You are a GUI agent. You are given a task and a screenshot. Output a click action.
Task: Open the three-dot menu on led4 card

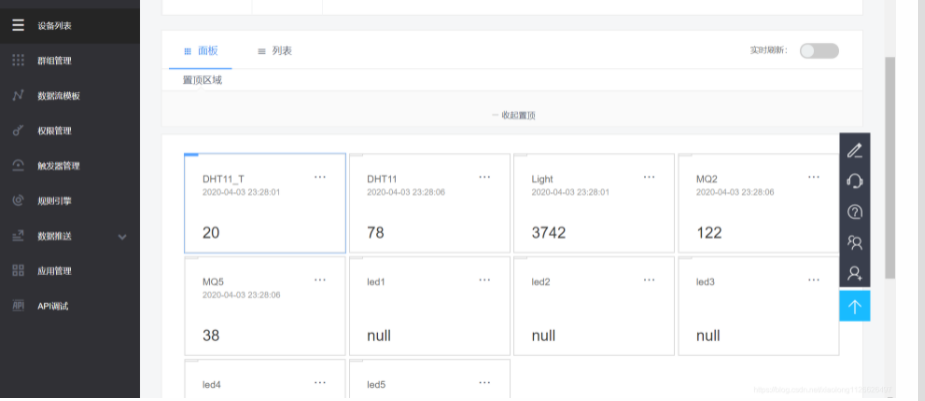coord(320,382)
